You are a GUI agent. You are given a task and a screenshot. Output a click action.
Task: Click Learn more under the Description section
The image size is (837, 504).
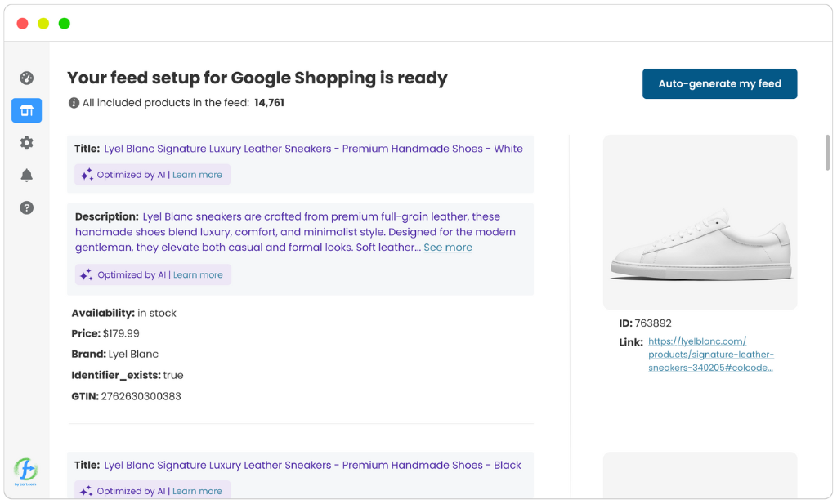coord(197,274)
